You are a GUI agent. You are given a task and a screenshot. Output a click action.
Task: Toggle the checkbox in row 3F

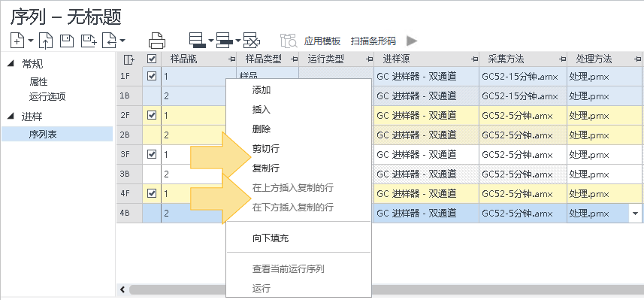[152, 154]
